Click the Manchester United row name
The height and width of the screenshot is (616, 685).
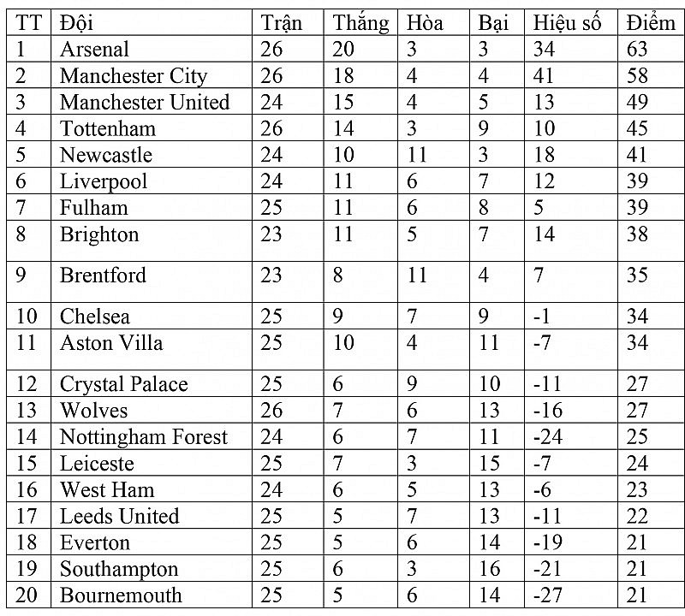click(x=145, y=103)
